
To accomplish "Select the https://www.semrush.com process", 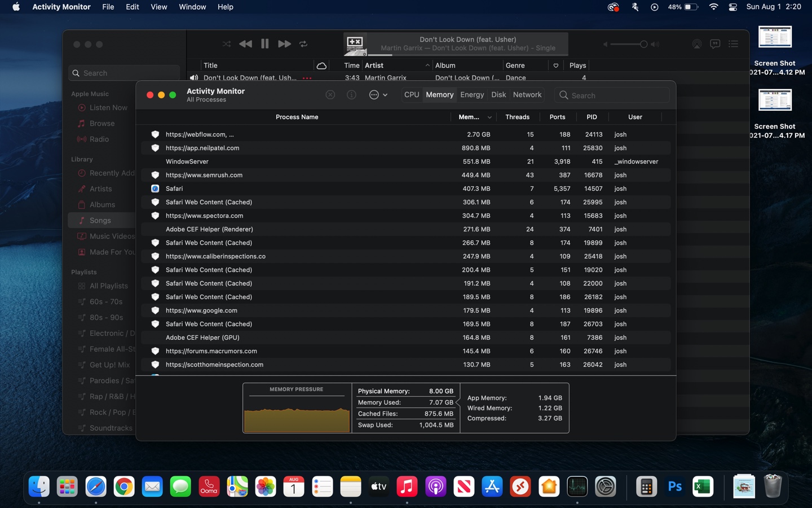I will [405, 175].
